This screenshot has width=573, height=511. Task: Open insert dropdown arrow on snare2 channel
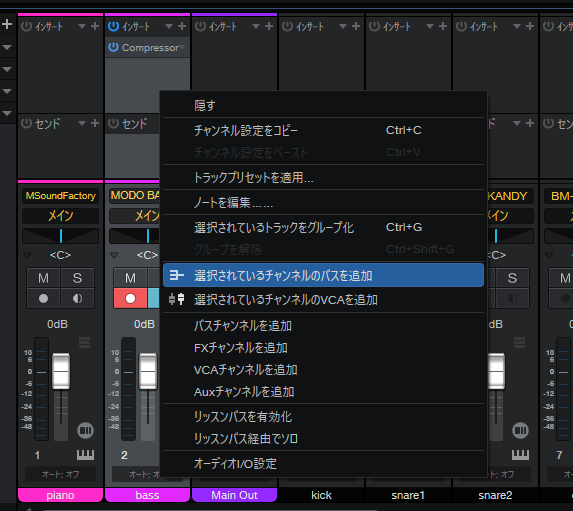coord(517,26)
